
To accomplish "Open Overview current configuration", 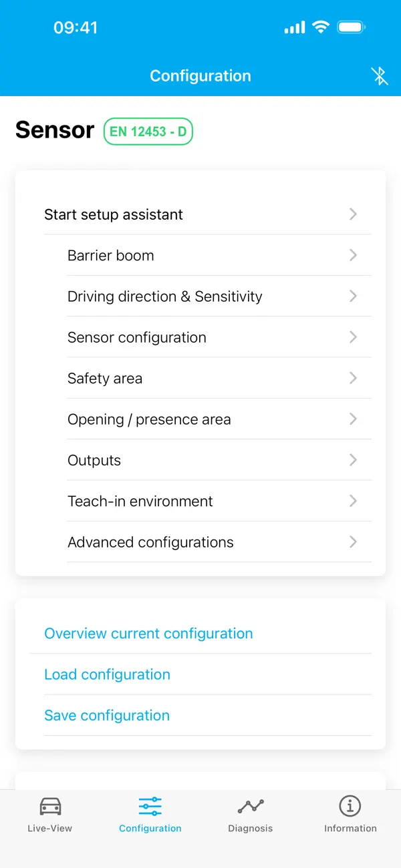I will [148, 633].
